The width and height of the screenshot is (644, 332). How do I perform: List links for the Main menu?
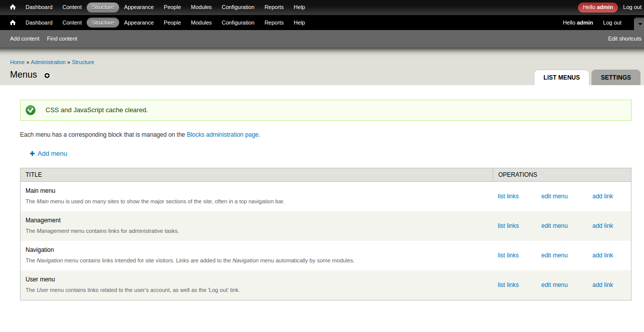coord(508,196)
